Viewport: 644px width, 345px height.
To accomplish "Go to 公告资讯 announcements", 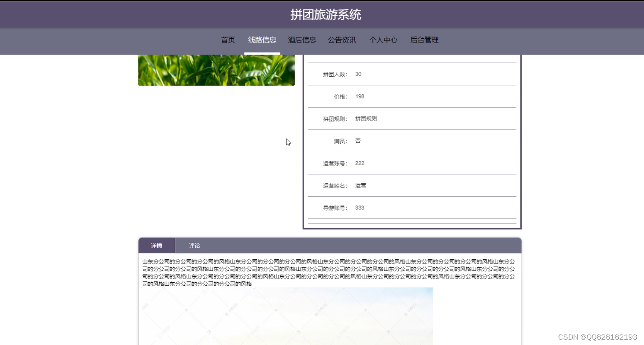I will pos(342,40).
